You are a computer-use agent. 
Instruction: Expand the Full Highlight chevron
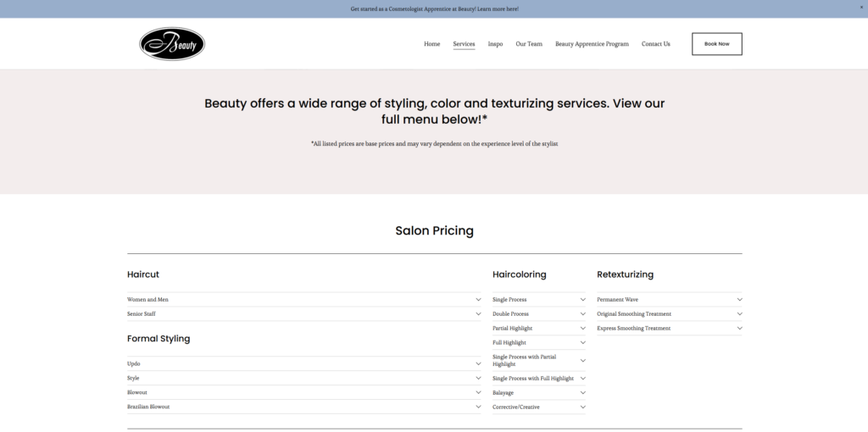click(582, 342)
